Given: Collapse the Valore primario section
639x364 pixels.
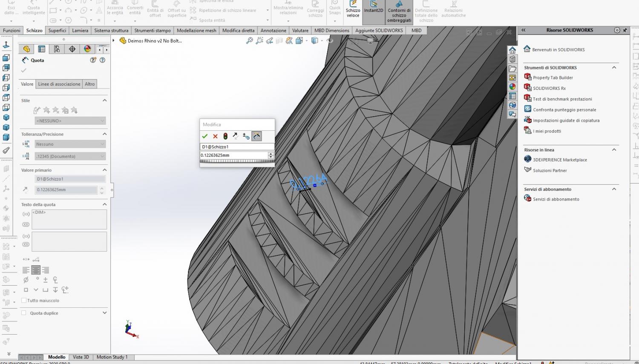Looking at the screenshot, I should tap(104, 170).
